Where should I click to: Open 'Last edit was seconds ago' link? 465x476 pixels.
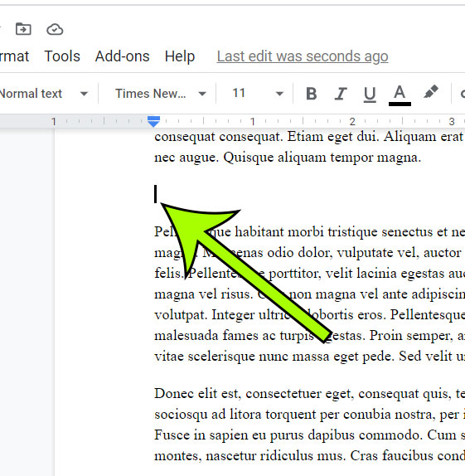coord(303,56)
